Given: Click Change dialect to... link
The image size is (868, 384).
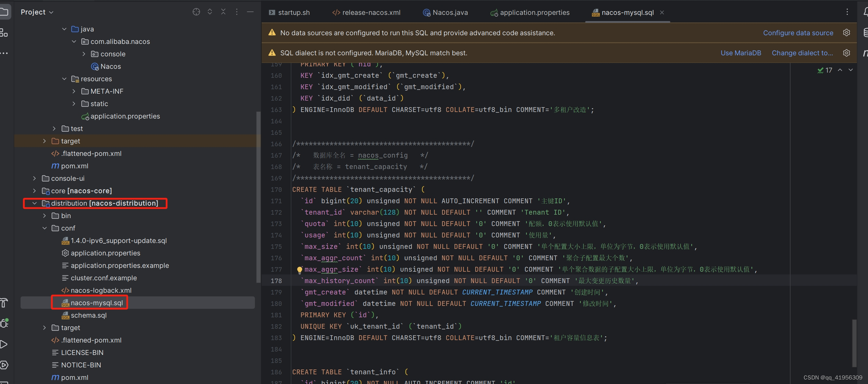Looking at the screenshot, I should click(802, 53).
